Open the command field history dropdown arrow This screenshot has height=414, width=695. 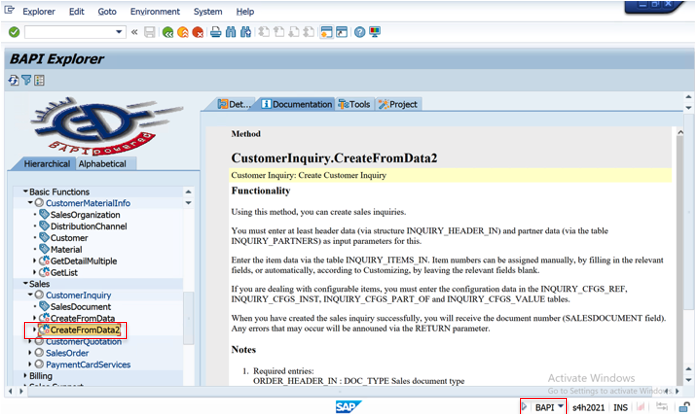tap(119, 32)
